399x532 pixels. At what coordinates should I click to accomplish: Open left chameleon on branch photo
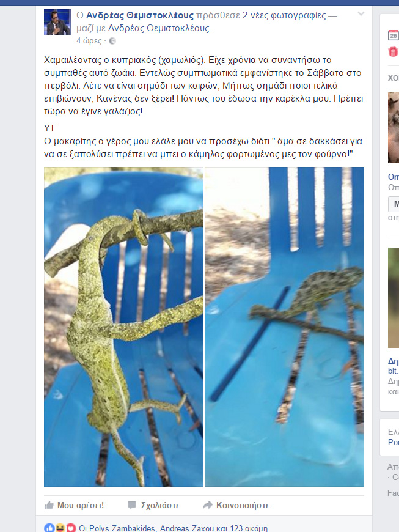(x=124, y=327)
